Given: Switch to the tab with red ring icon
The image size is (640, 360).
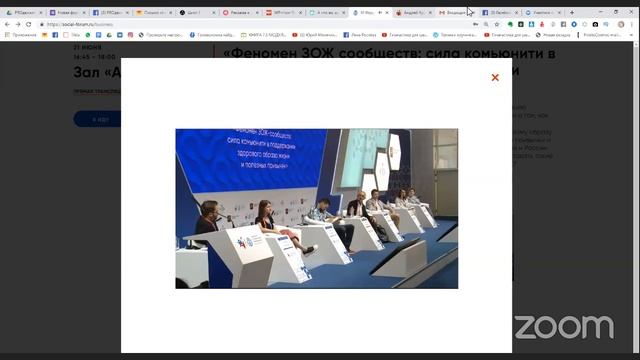Looking at the screenshot, I should pos(240,13).
